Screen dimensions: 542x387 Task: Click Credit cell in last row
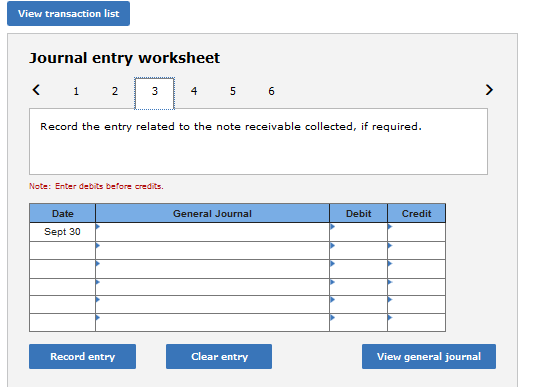tap(417, 323)
